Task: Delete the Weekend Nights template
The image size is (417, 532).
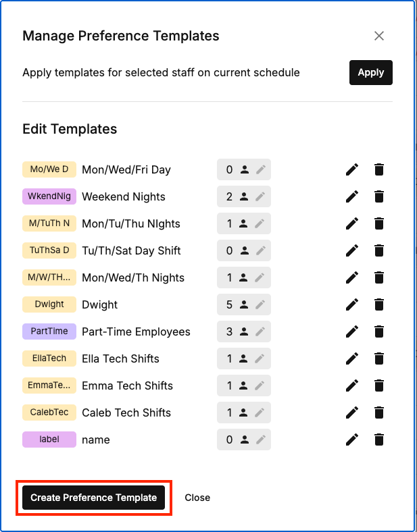Action: 379,196
